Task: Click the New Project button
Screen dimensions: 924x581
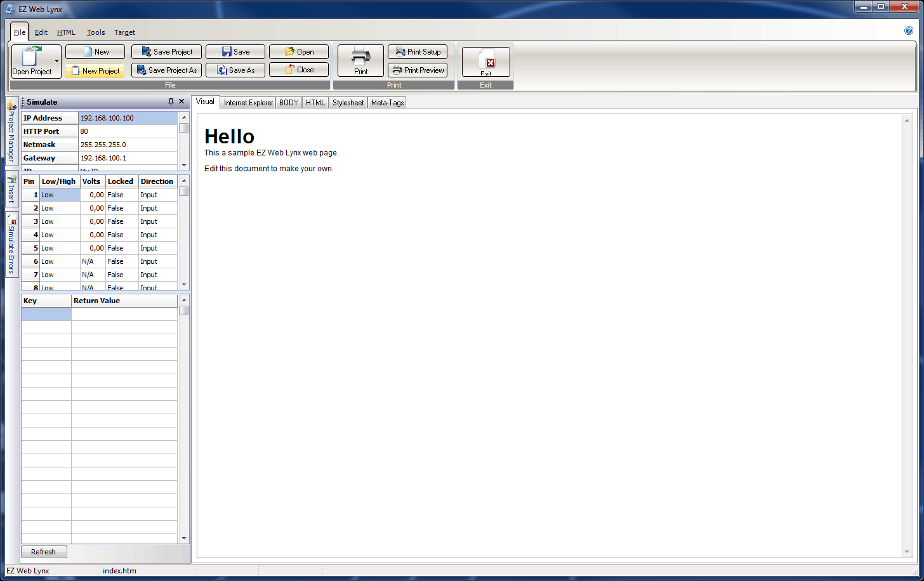Action: coord(95,71)
